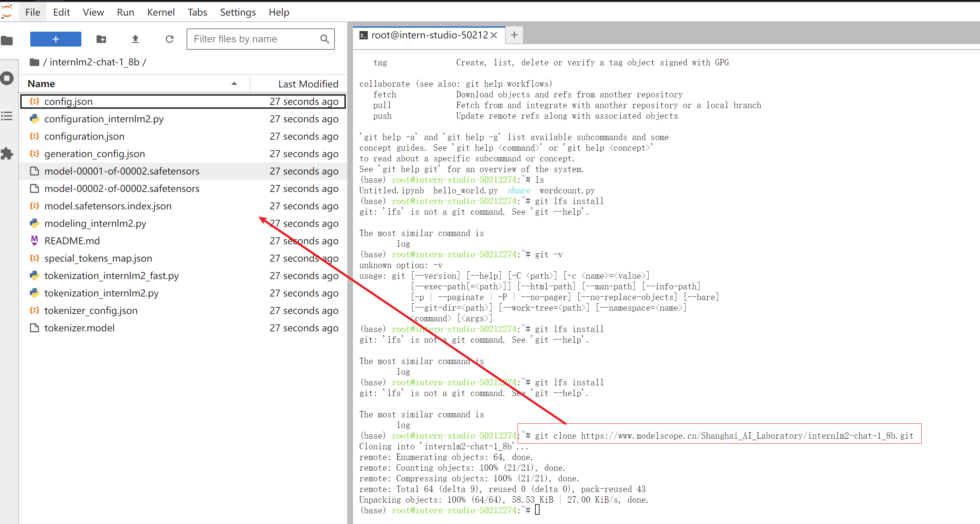Select modeling_internlm2.py file
The image size is (980, 524).
coord(95,223)
